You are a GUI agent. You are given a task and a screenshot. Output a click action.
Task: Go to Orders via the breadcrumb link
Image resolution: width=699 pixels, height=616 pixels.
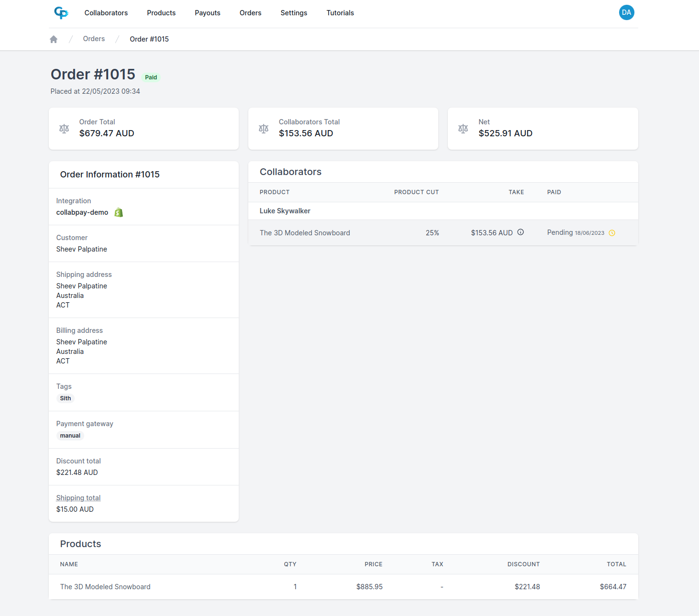click(x=94, y=39)
